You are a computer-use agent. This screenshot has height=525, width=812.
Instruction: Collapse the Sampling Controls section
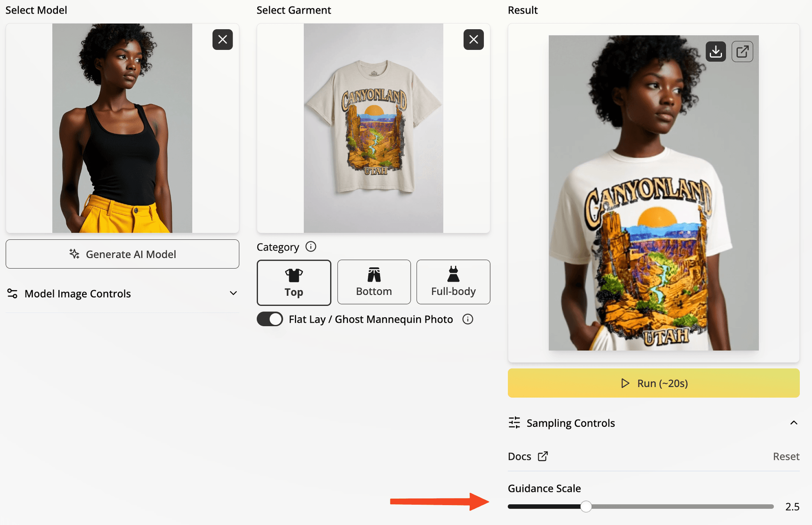794,423
